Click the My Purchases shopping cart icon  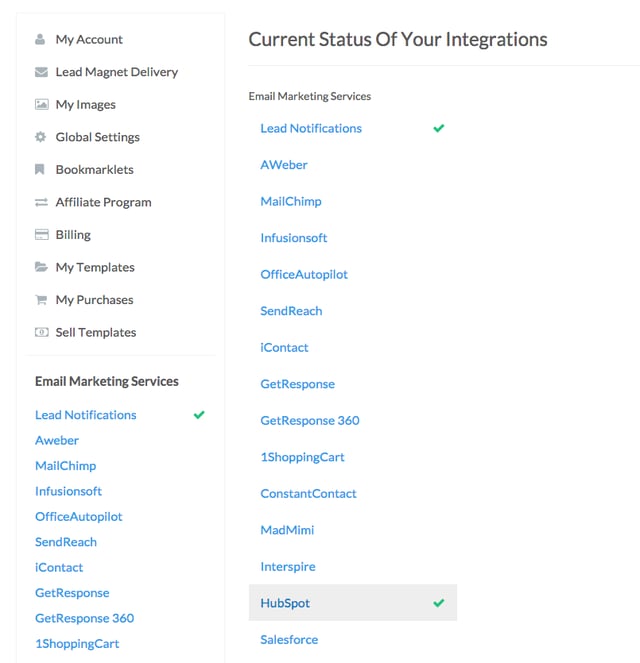pyautogui.click(x=41, y=300)
